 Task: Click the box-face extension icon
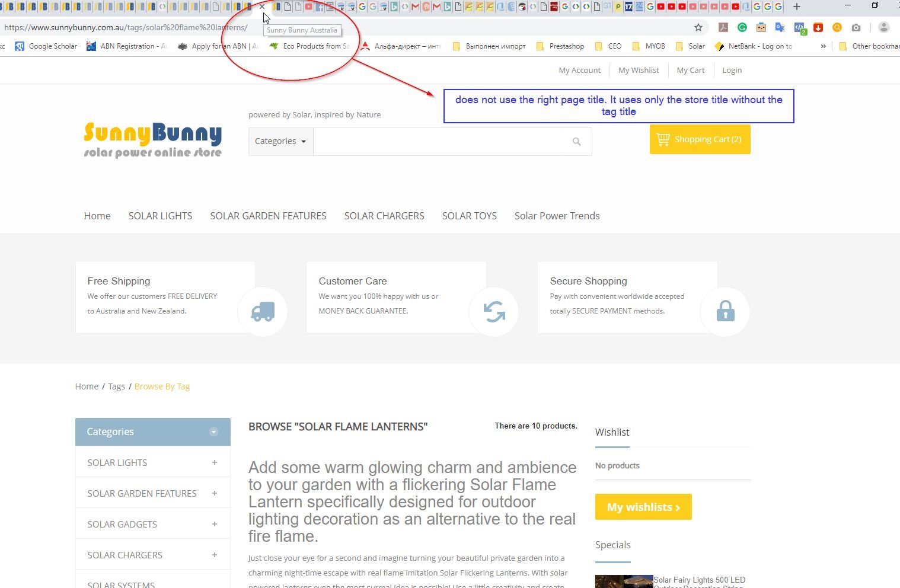point(761,27)
